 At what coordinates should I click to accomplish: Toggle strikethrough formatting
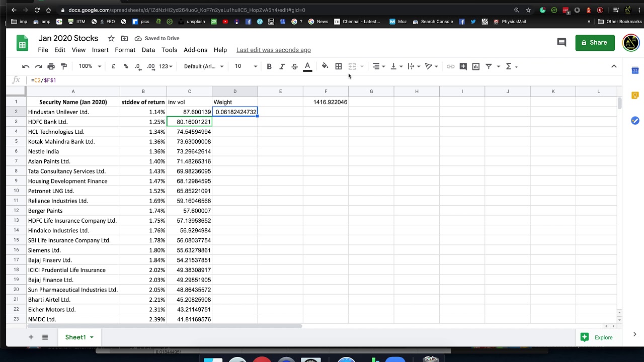295,66
